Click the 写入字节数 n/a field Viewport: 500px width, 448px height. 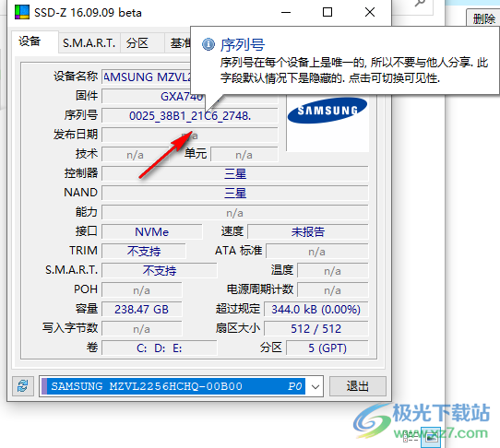coord(141,329)
